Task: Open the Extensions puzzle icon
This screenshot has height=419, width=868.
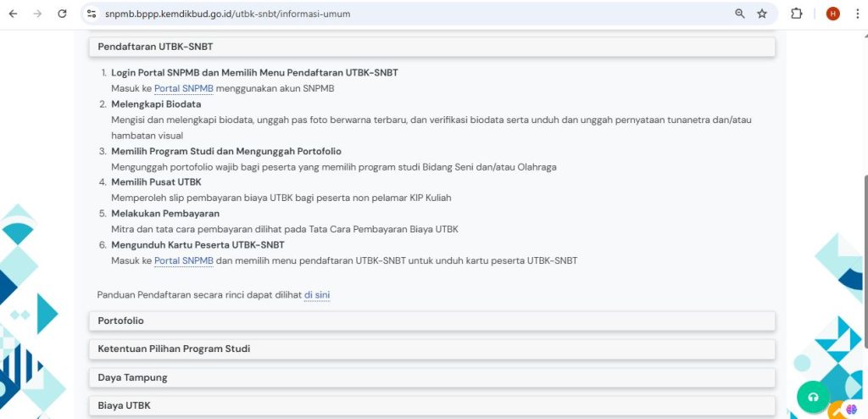Action: tap(797, 14)
